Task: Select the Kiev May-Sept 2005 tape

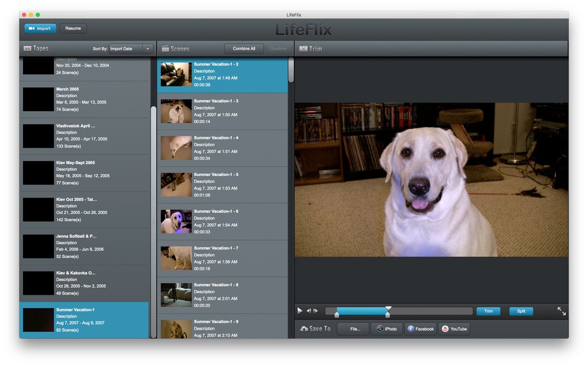Action: point(84,173)
